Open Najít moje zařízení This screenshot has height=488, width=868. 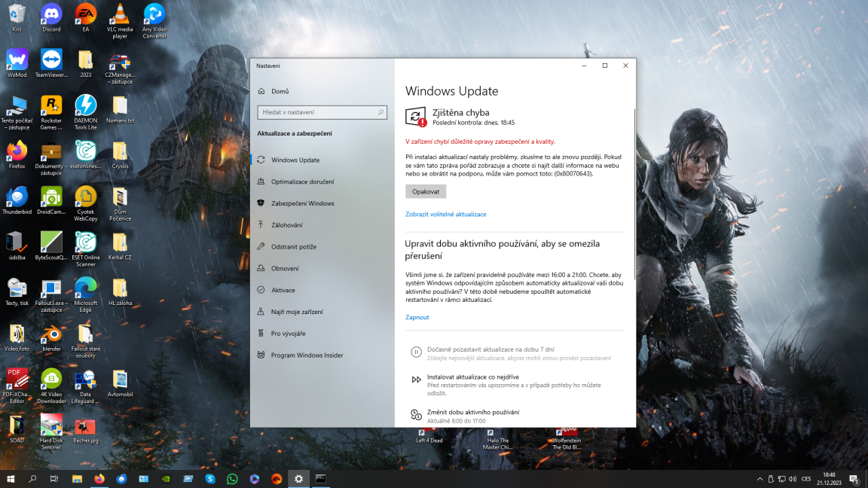[x=297, y=312]
